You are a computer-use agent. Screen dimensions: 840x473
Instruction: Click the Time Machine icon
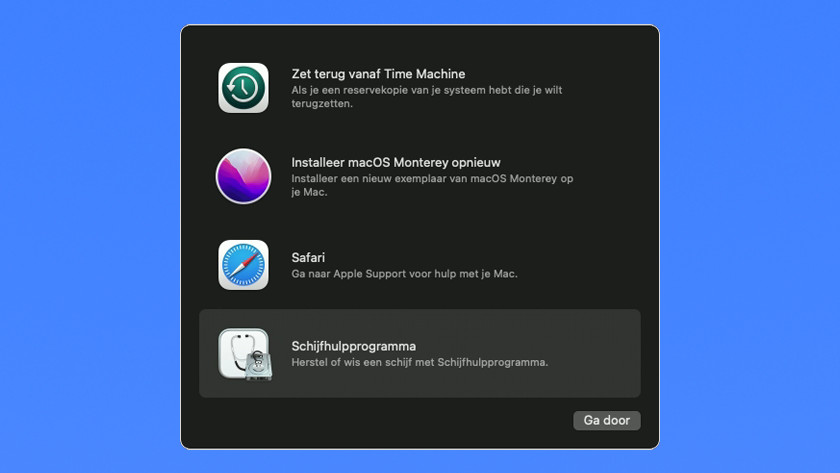(243, 88)
